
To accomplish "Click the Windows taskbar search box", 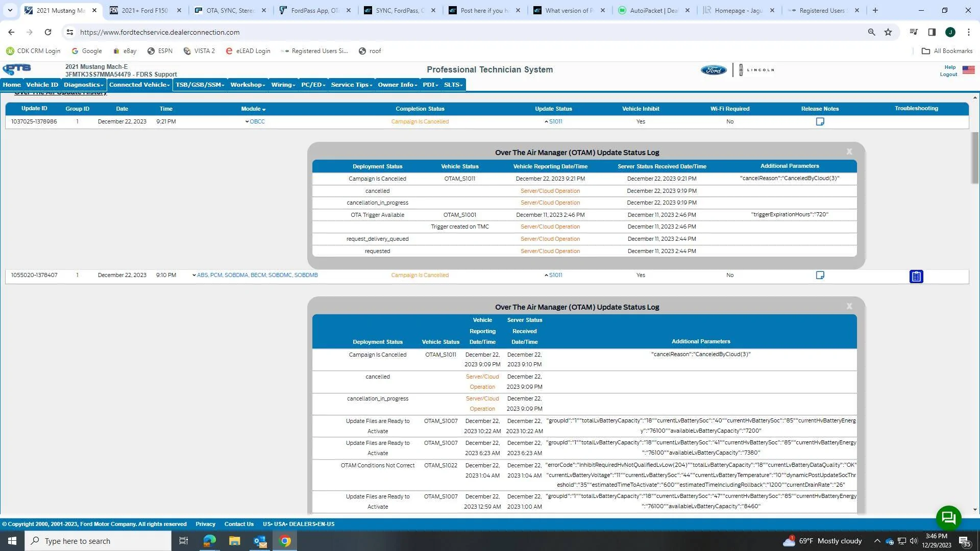I will click(98, 541).
